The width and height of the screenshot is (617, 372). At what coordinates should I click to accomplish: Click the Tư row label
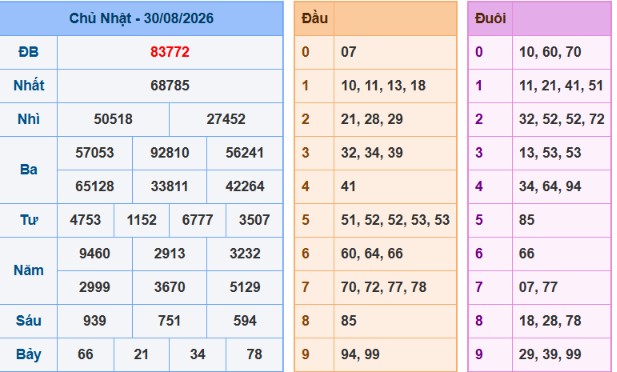pos(28,220)
